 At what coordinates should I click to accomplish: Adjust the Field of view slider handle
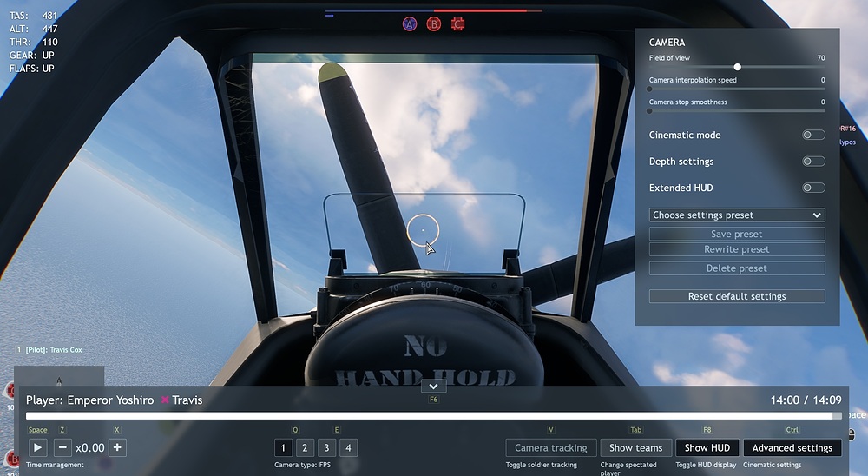(737, 67)
